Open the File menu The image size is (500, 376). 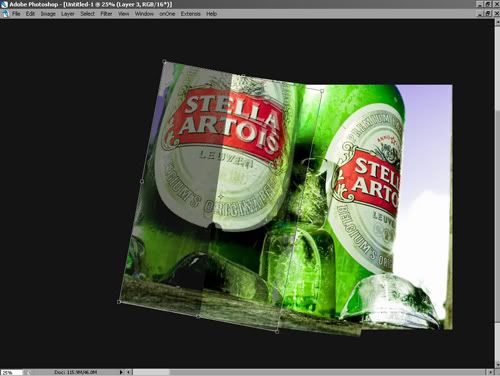pos(16,14)
